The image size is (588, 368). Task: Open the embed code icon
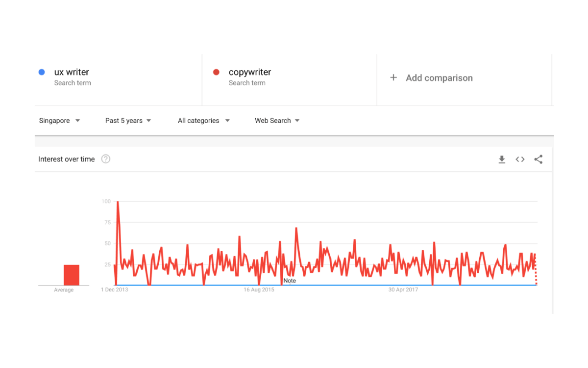click(x=520, y=159)
